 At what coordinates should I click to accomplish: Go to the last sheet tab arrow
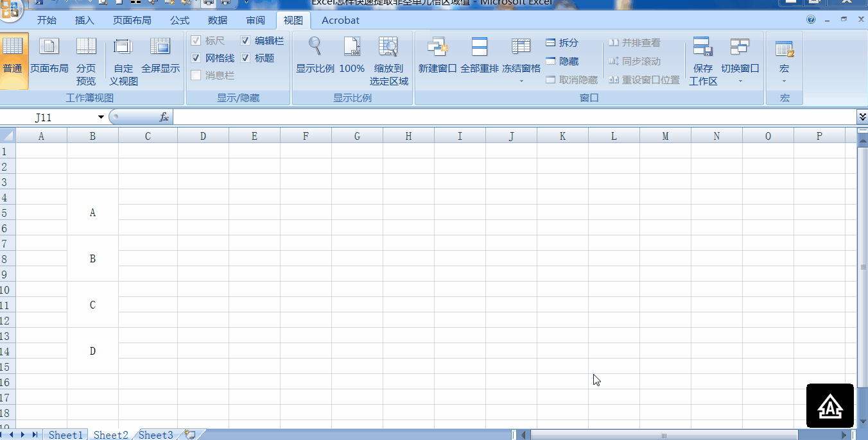pos(35,435)
